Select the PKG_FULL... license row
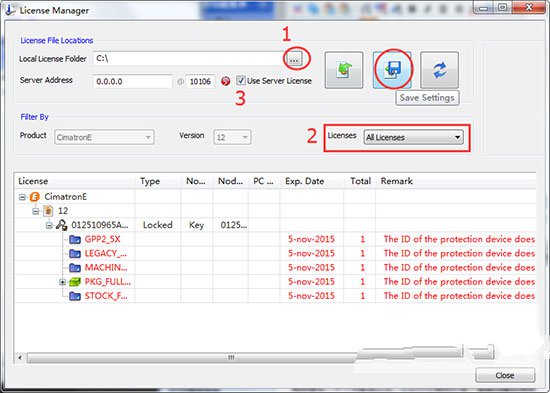Image resolution: width=550 pixels, height=393 pixels. coord(275,282)
